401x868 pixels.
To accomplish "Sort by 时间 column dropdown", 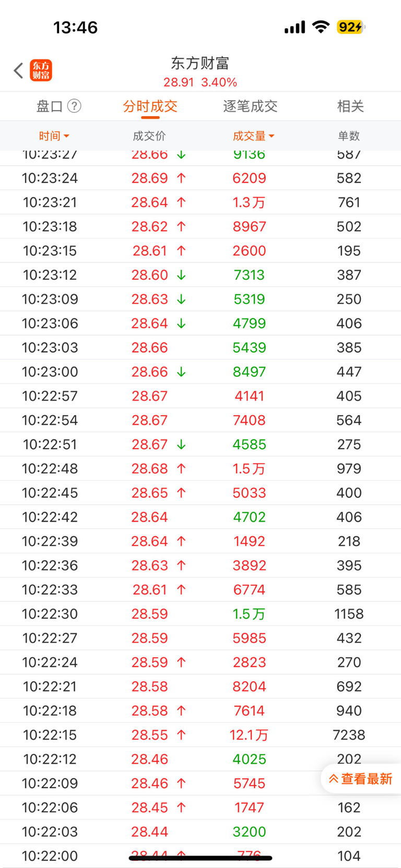I will pyautogui.click(x=54, y=136).
